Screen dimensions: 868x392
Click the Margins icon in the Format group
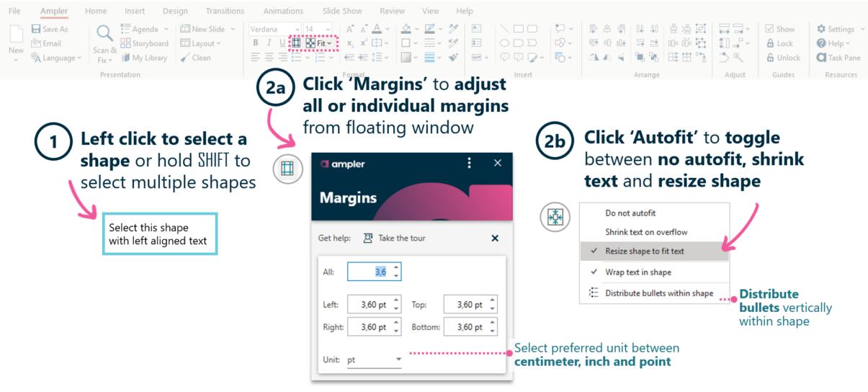point(295,43)
